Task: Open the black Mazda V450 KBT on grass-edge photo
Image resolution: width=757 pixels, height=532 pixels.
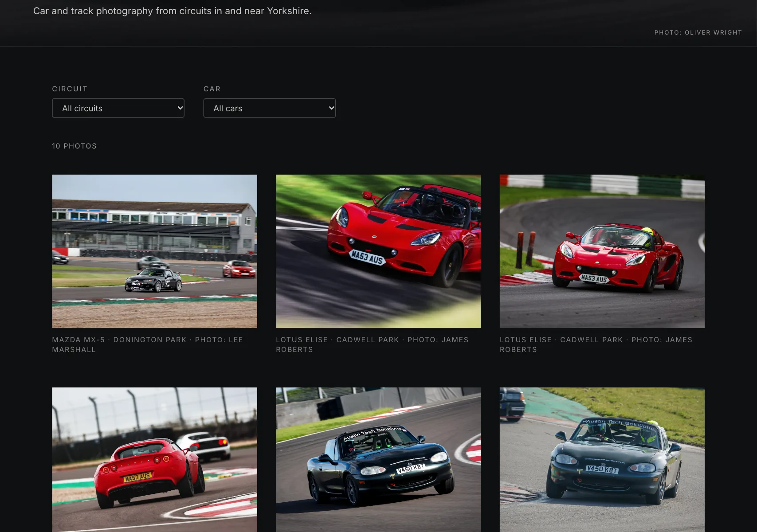Action: point(602,460)
